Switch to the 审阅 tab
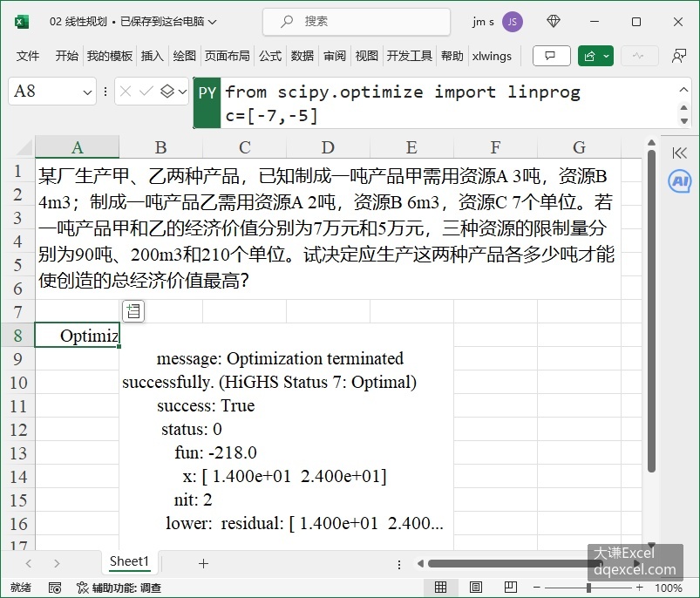The image size is (700, 598). click(335, 56)
